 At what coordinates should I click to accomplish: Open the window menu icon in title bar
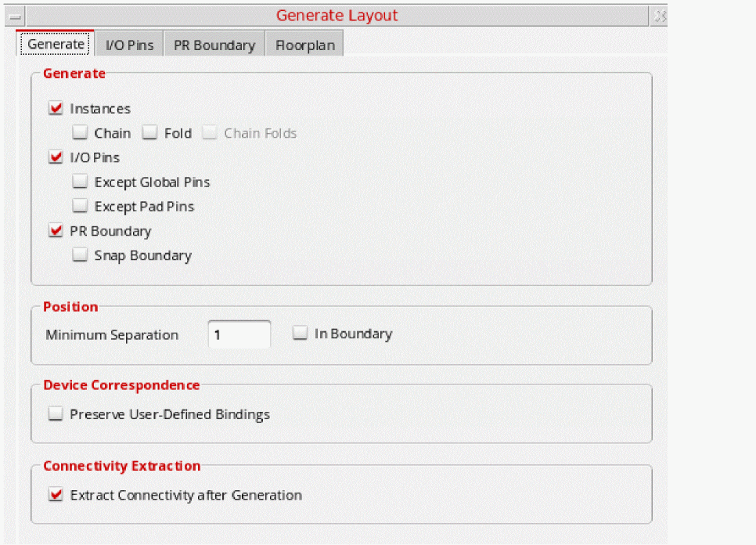pyautogui.click(x=15, y=16)
